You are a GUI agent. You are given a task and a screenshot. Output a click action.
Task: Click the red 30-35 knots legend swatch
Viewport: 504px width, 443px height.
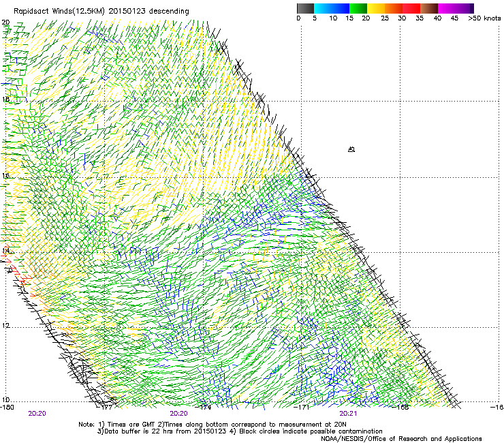coord(411,8)
